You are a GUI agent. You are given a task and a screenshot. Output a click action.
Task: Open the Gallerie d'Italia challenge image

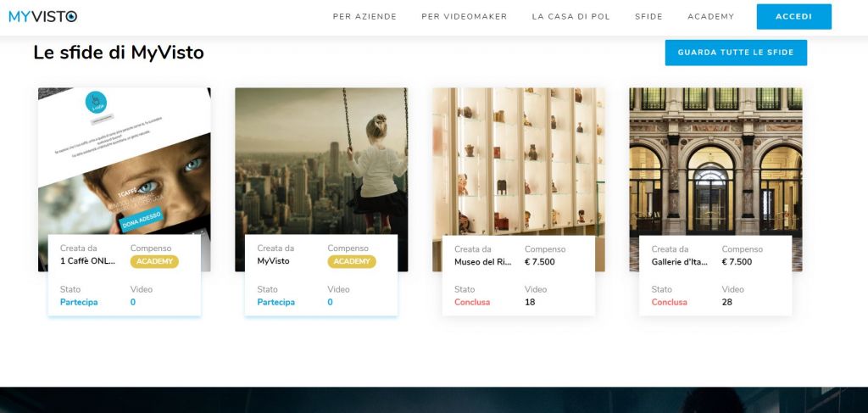(715, 161)
